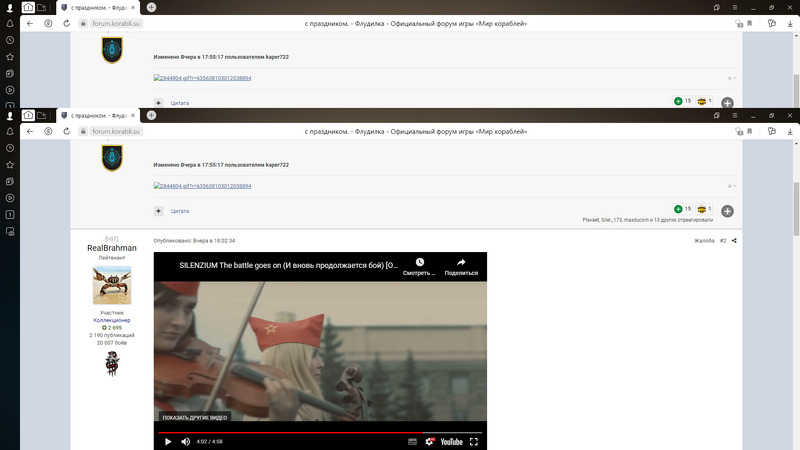Image resolution: width=800 pixels, height=450 pixels.
Task: Open site protection icon in lower window
Action: [x=738, y=131]
